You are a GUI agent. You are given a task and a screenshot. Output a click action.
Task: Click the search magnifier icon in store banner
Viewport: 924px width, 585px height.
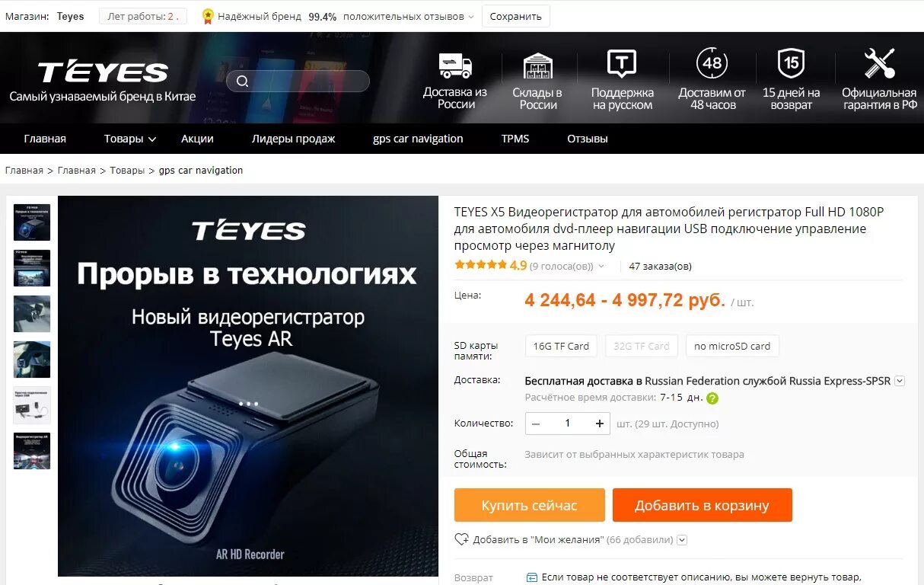tap(242, 82)
